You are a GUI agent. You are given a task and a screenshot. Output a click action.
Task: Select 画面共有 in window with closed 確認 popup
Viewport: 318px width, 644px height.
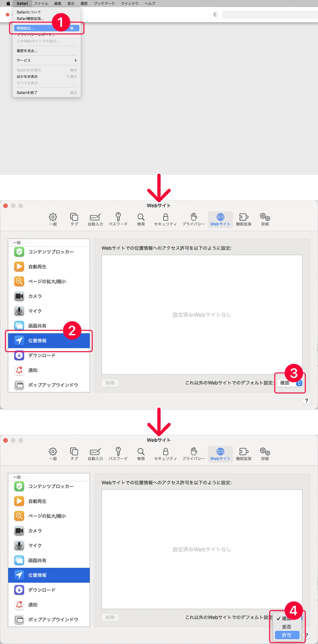coord(49,326)
